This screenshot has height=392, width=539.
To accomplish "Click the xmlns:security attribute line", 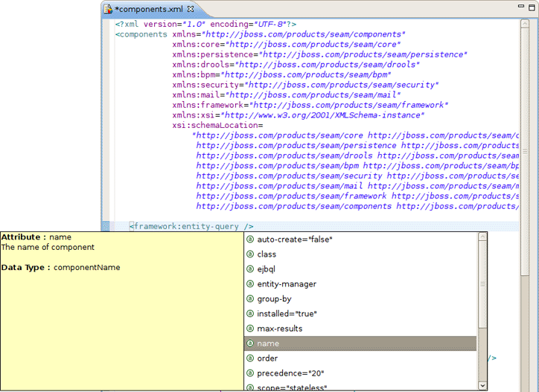I will (305, 85).
